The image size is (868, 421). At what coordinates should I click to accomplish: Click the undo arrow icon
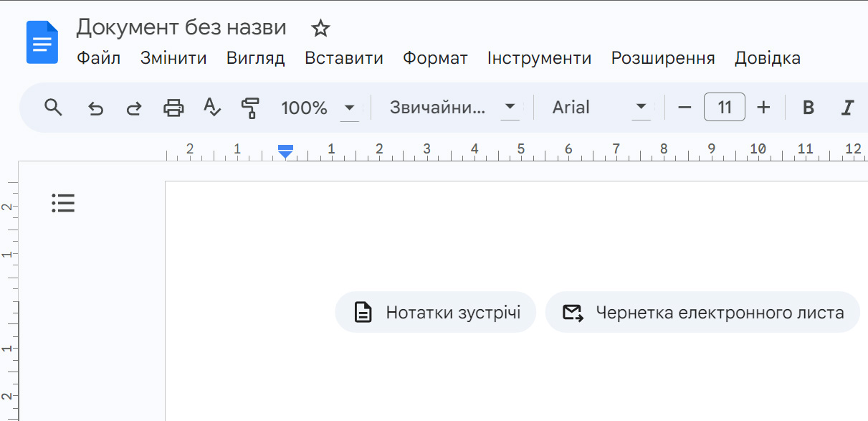95,108
